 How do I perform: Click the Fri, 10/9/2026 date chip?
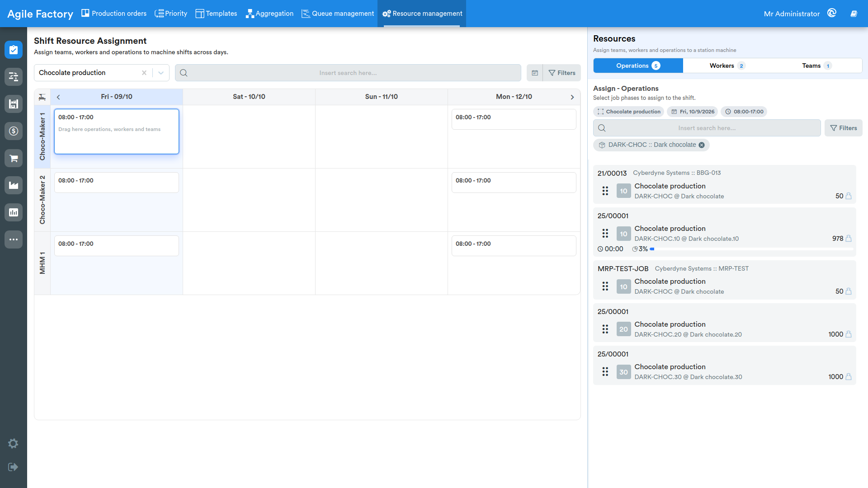693,112
